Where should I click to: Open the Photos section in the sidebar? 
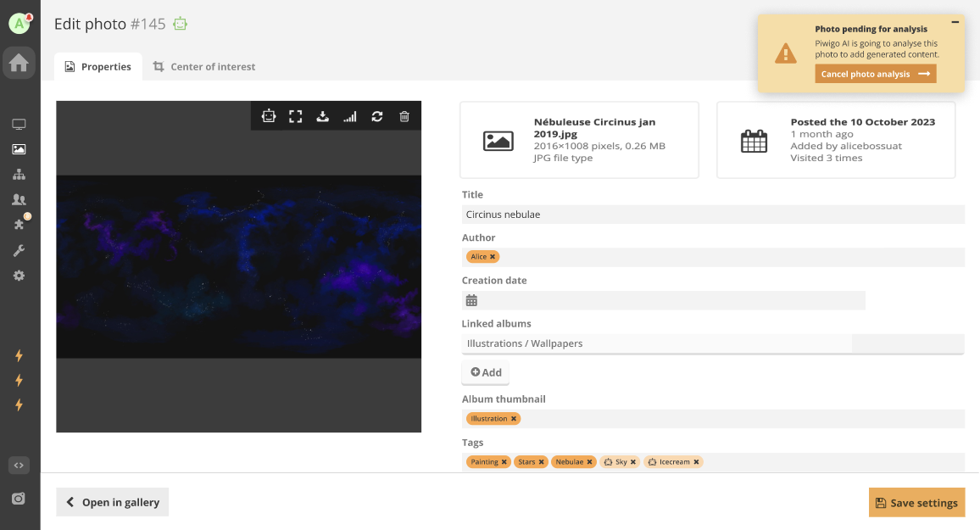19,149
